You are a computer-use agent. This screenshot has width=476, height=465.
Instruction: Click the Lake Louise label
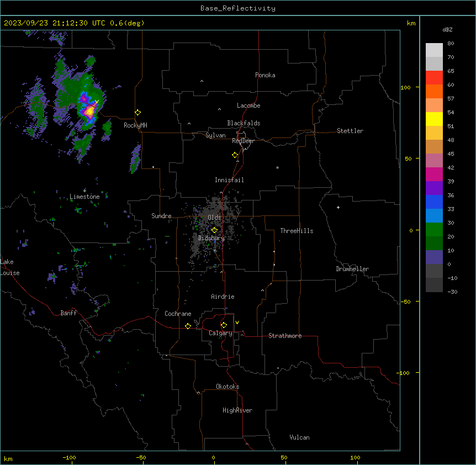point(9,267)
